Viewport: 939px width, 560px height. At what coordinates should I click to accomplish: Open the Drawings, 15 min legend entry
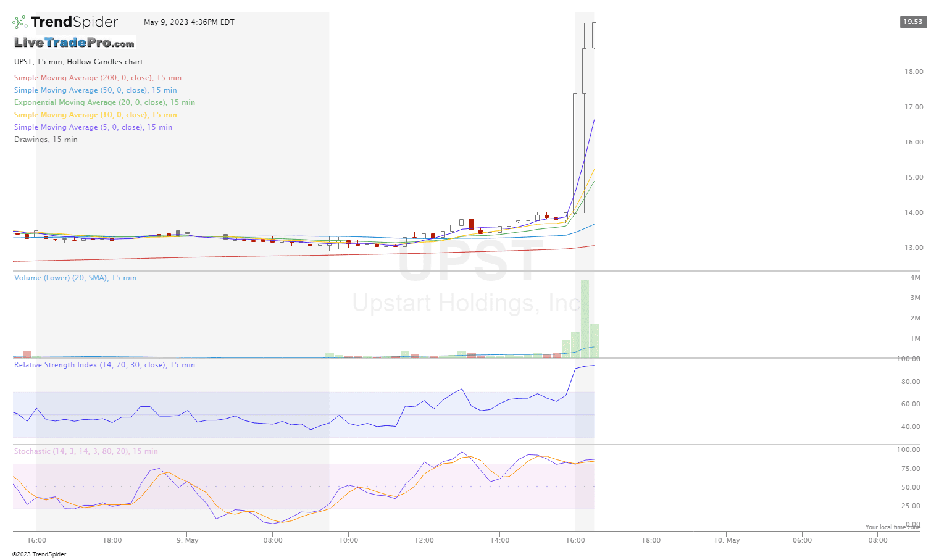pyautogui.click(x=46, y=140)
